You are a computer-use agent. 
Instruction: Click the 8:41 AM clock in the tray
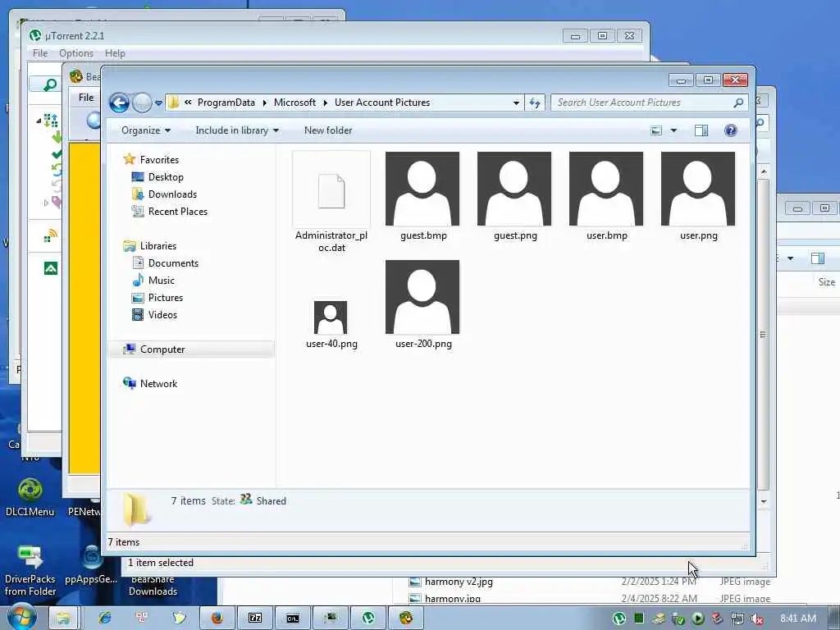tap(797, 619)
